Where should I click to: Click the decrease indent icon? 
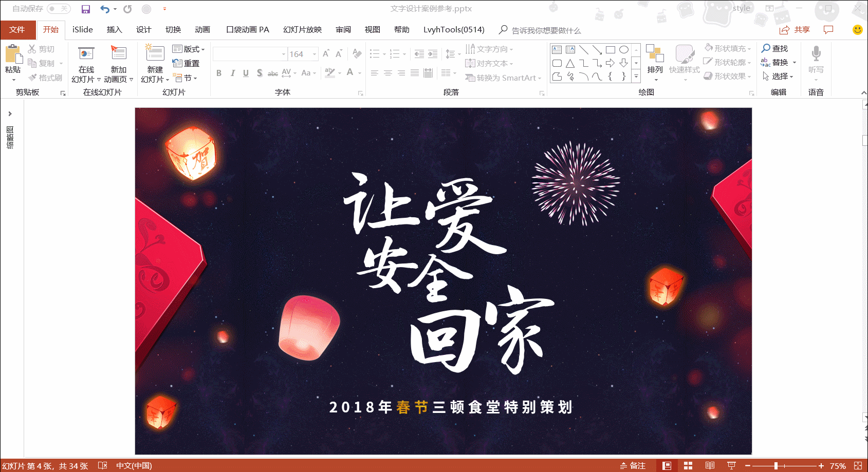(419, 53)
